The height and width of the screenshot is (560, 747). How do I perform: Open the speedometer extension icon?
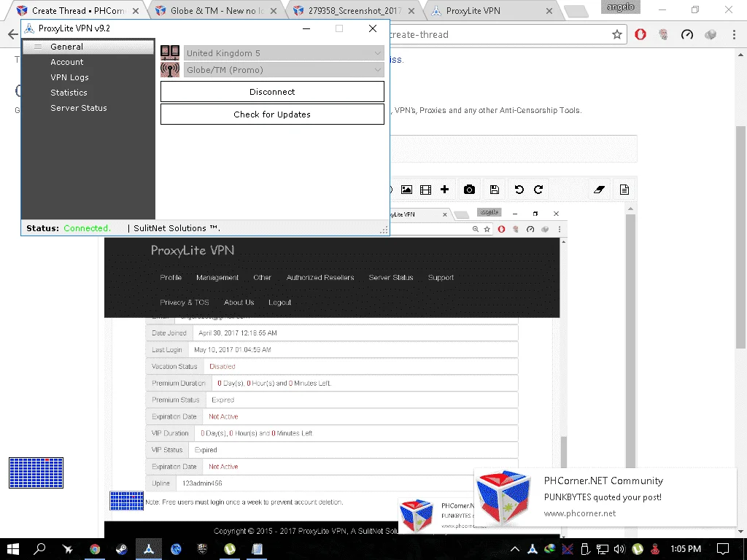point(687,34)
